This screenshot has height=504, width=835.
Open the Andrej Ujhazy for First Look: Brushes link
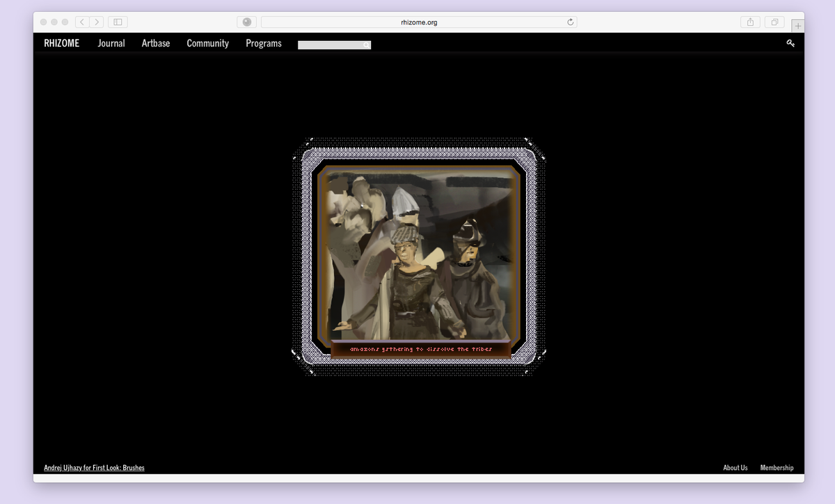[x=94, y=468]
